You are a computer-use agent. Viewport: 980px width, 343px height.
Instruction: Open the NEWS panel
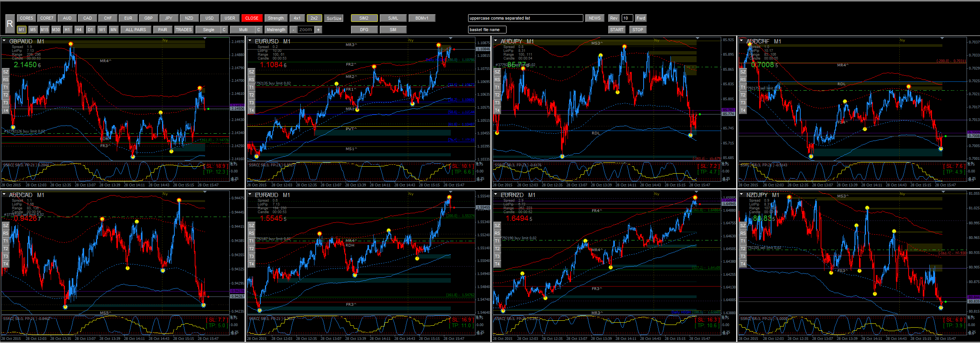point(594,18)
